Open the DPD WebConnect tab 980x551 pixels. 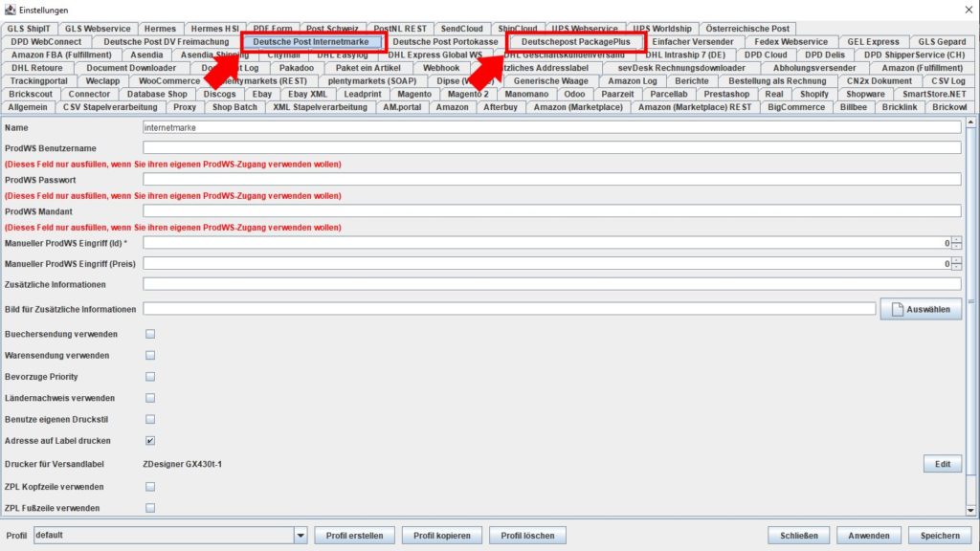[46, 42]
